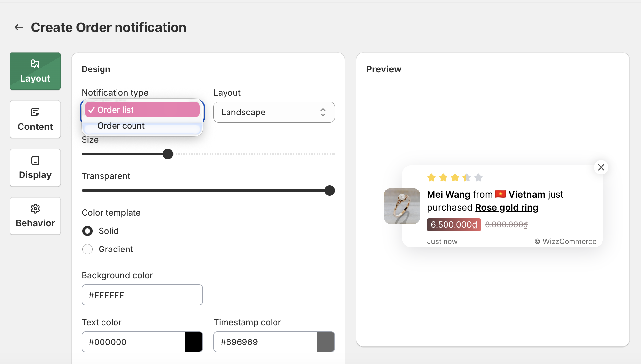Image resolution: width=641 pixels, height=364 pixels.
Task: Click the Behavior gear icon
Action: tap(35, 209)
